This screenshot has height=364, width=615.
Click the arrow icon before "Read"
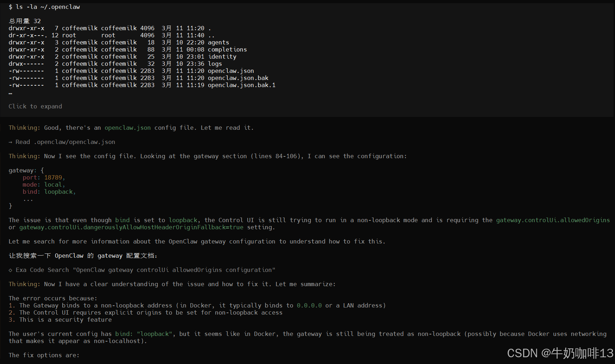pos(10,142)
